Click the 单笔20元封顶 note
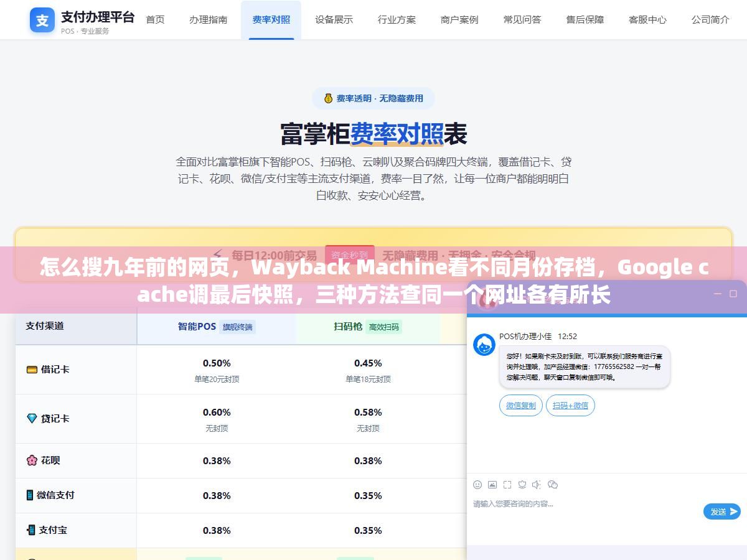The image size is (747, 560). point(217,379)
